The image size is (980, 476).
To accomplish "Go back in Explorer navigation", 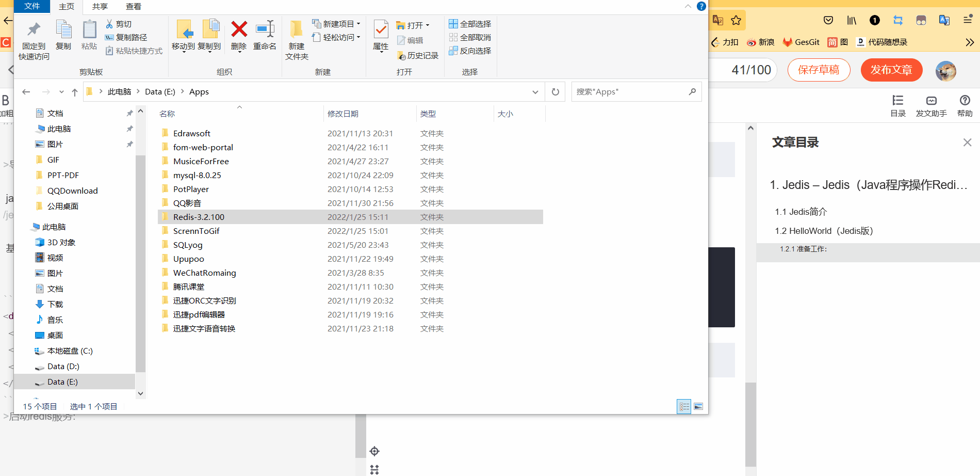I will 26,92.
